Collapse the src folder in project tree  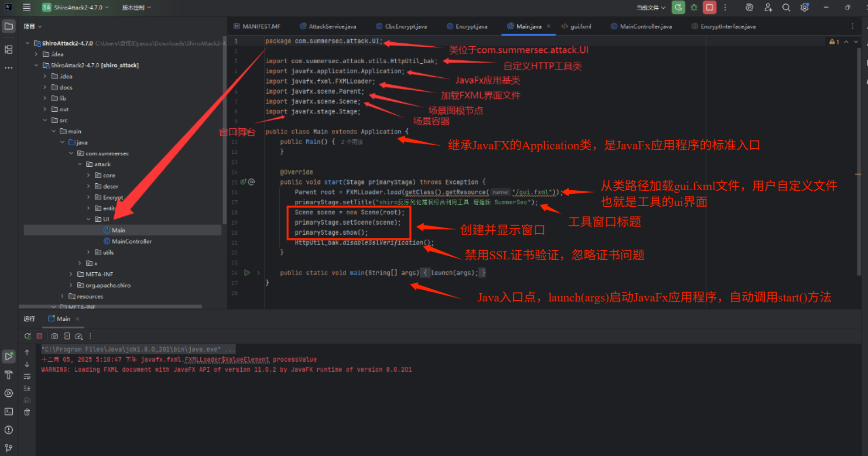[45, 120]
